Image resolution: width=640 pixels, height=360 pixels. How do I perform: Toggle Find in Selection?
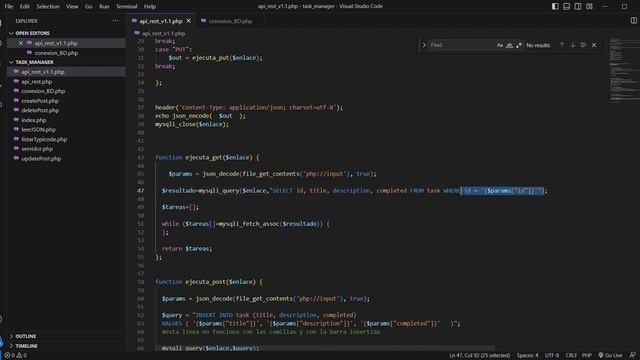coord(583,45)
